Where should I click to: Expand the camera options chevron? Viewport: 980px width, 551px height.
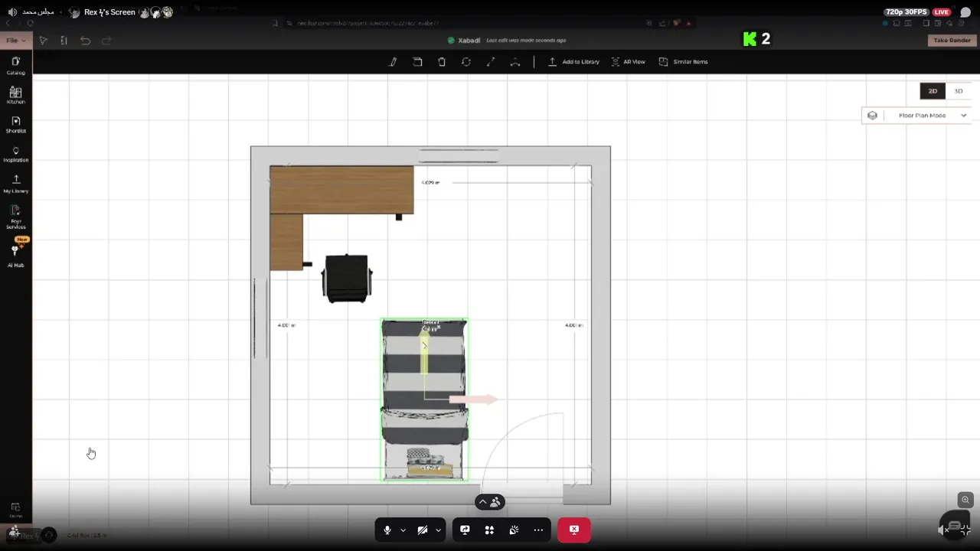click(438, 530)
